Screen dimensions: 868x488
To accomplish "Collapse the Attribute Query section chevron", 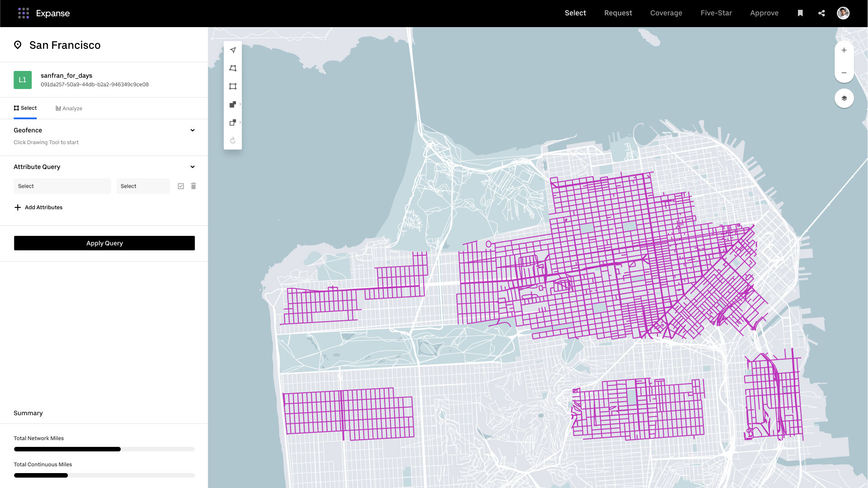I will (x=192, y=167).
